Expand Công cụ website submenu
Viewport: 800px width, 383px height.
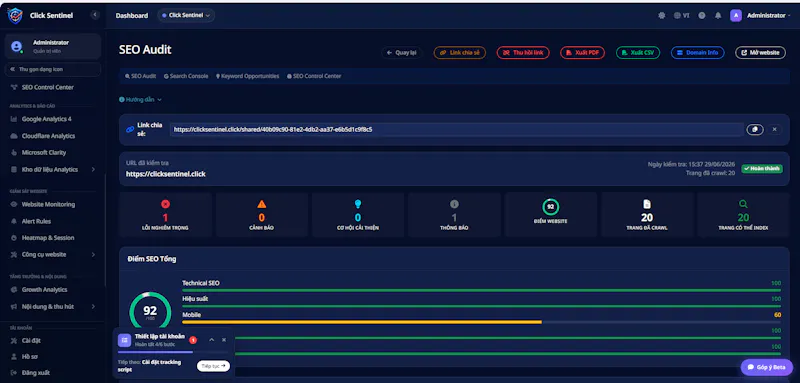[x=53, y=254]
